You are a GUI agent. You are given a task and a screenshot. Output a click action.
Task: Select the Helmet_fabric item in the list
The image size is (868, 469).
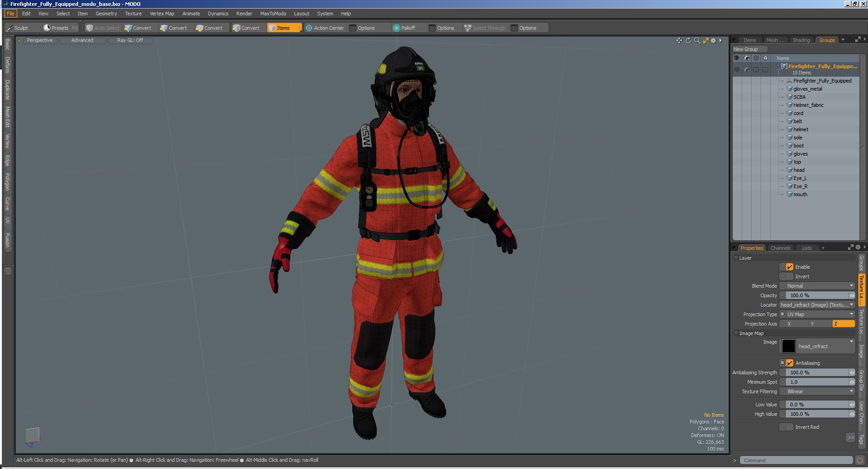coord(808,105)
